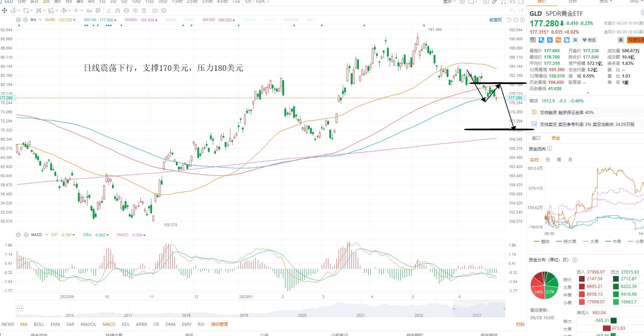Viewport: 644px width, 336px height.
Task: Click the US flag market icon
Action: tap(533, 40)
